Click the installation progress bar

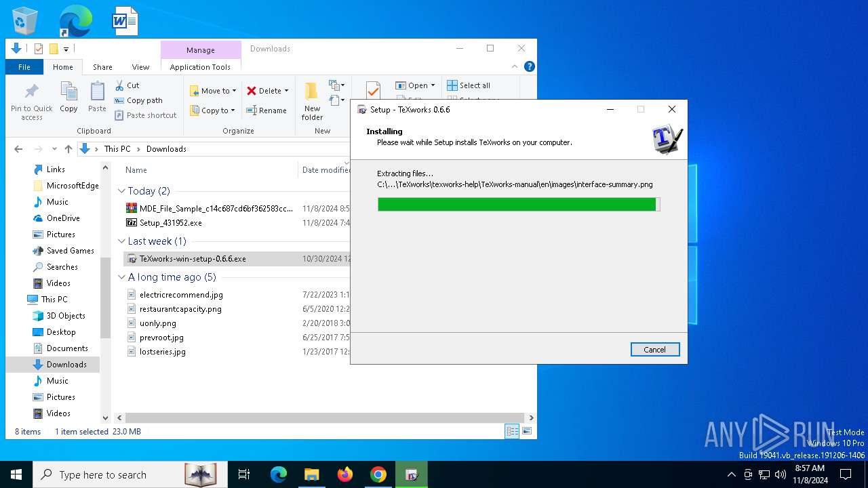pos(519,205)
